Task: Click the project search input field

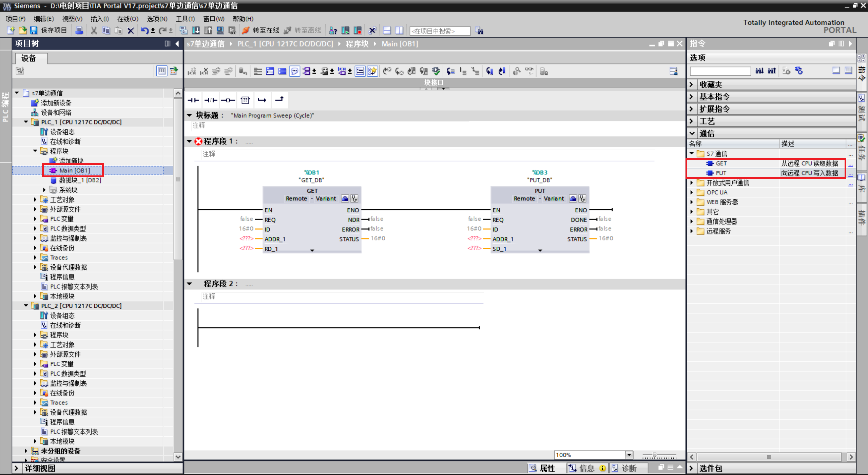Action: (440, 31)
